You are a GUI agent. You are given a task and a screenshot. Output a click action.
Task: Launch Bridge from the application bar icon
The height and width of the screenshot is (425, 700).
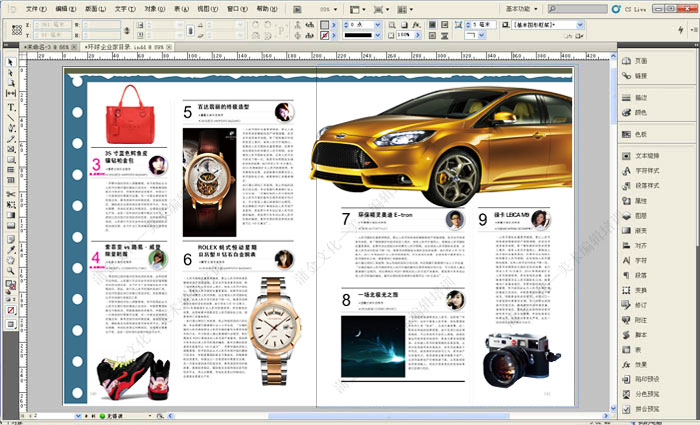(298, 9)
